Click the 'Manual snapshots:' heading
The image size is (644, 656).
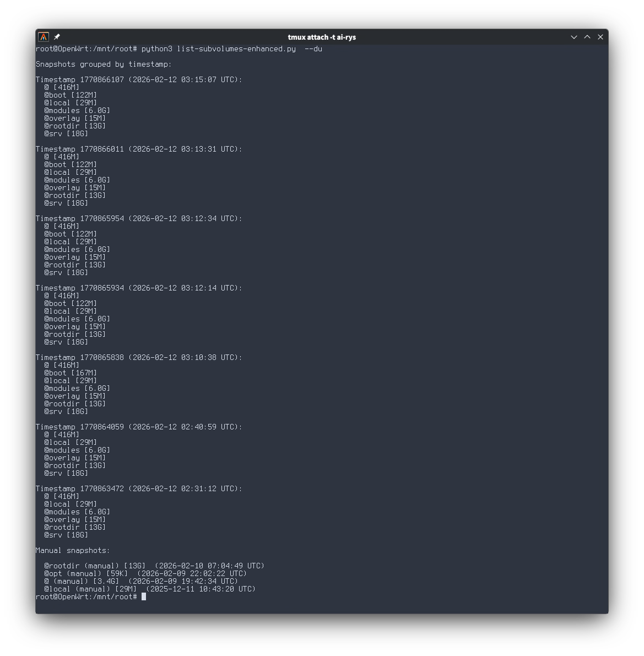pos(73,551)
